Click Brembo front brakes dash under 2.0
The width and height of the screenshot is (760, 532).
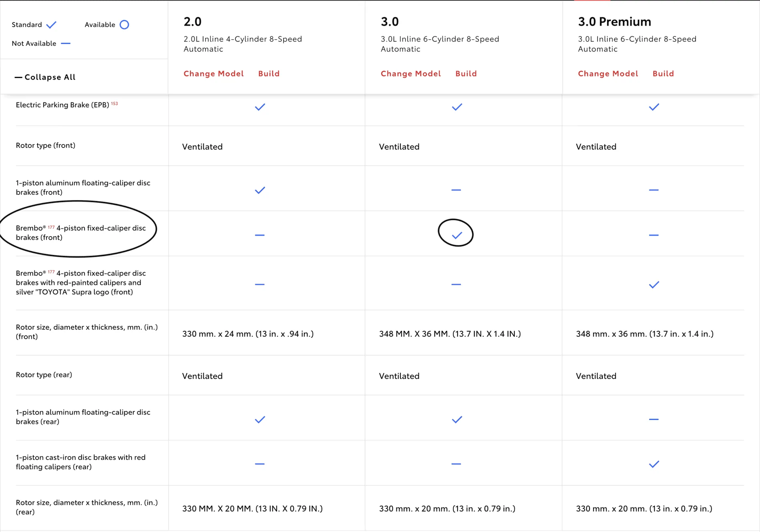point(260,235)
